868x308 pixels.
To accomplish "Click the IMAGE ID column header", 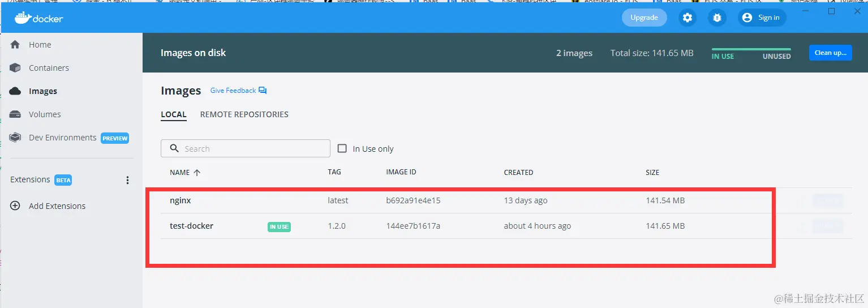I will point(401,172).
